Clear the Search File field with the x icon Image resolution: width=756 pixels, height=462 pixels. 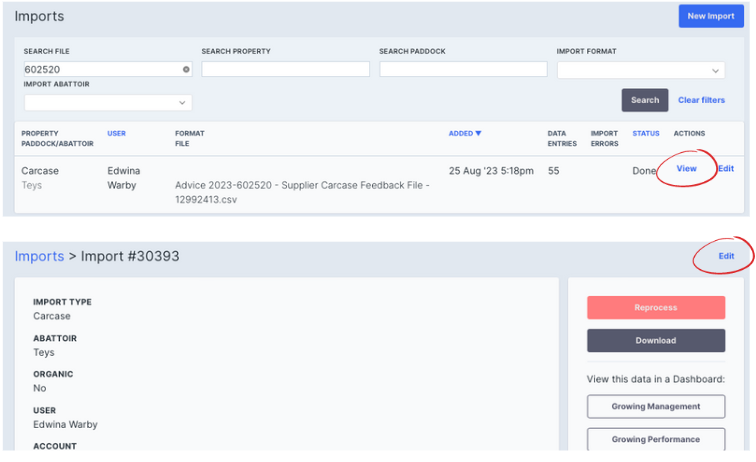coord(186,69)
